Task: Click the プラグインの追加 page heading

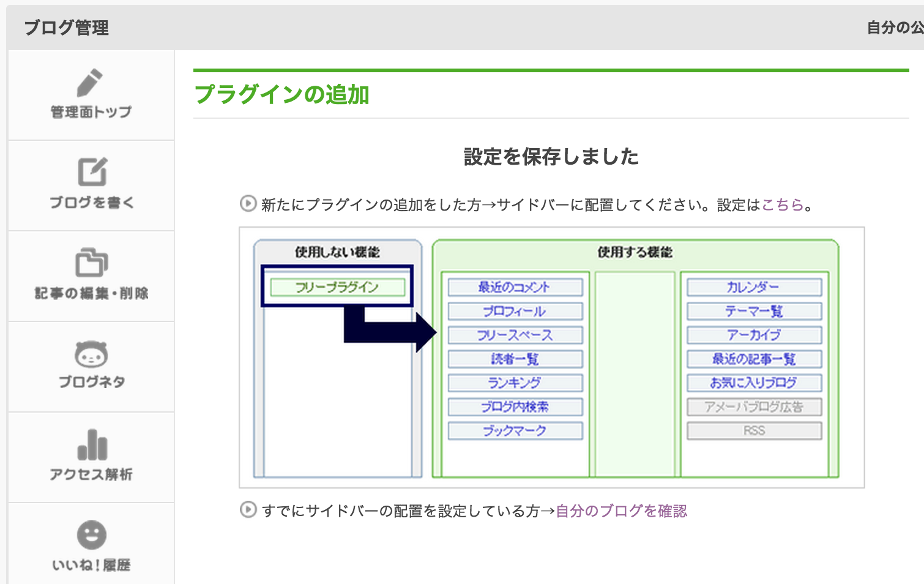Action: 281,95
